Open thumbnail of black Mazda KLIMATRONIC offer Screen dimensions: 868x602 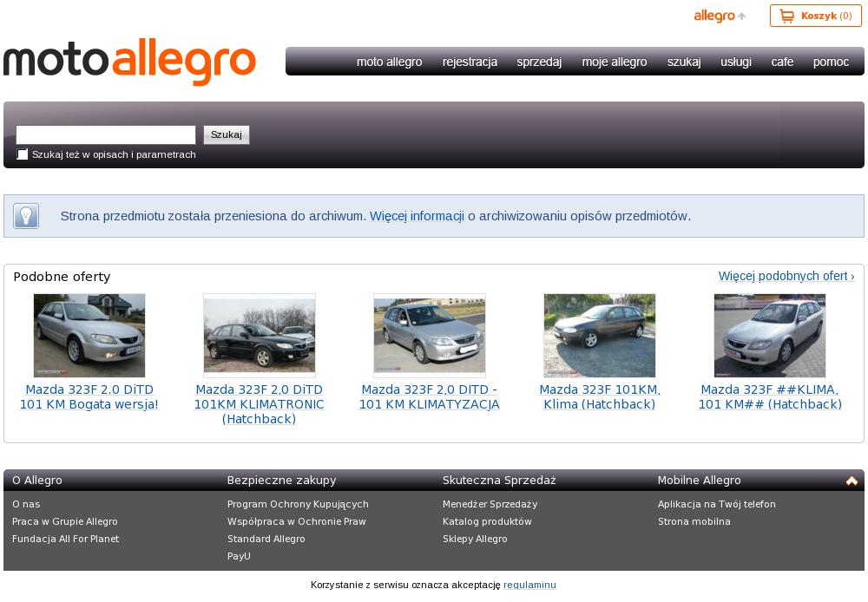[259, 336]
